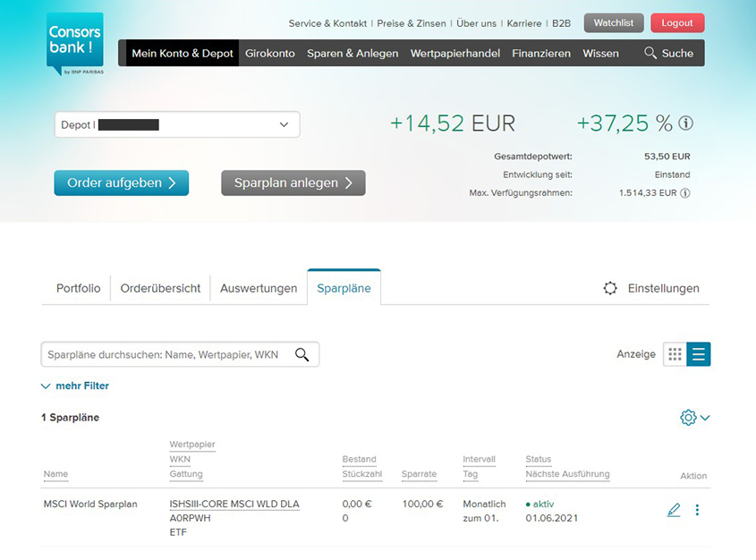Open three-dot action menu for MSCI World Sparplan

(698, 510)
